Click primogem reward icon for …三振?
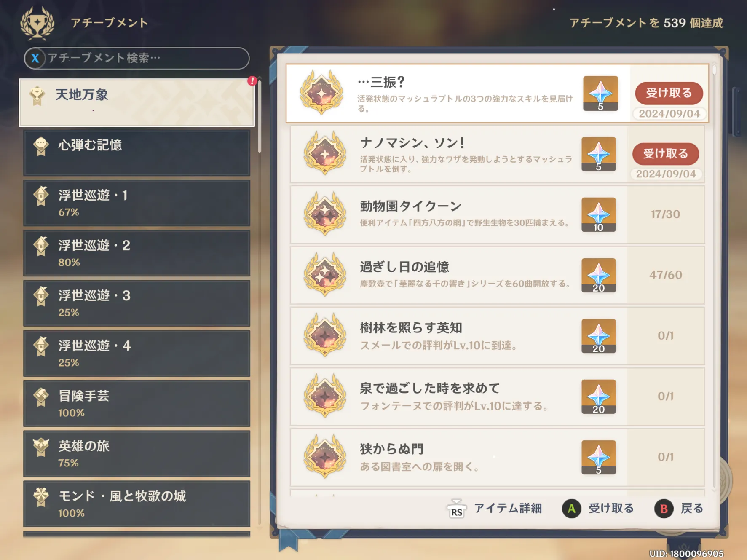Viewport: 747px width, 560px height. pyautogui.click(x=600, y=94)
